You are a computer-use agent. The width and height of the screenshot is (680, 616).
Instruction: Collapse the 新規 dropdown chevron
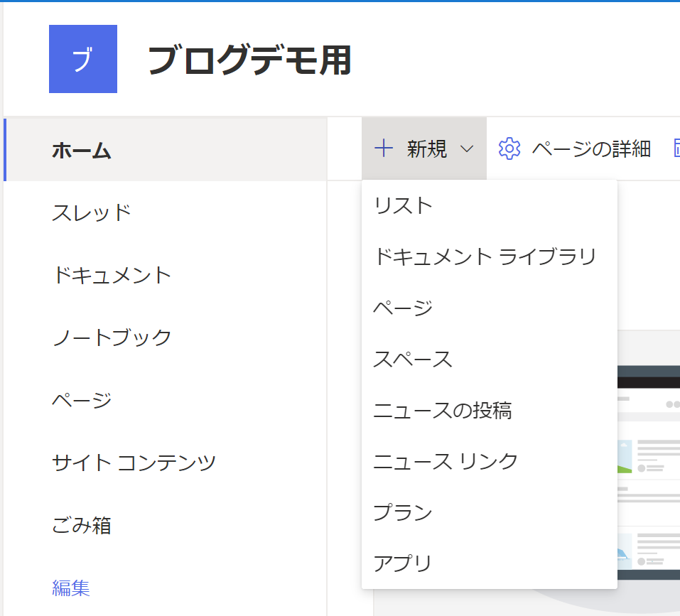tap(467, 149)
